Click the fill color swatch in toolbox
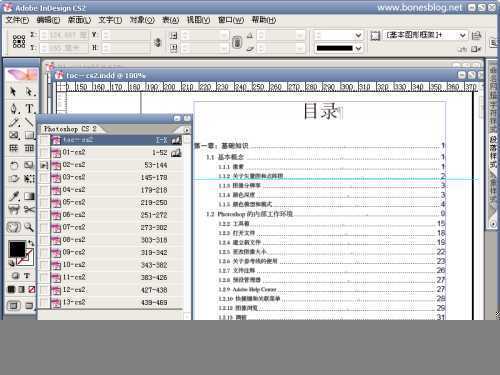 (17, 249)
